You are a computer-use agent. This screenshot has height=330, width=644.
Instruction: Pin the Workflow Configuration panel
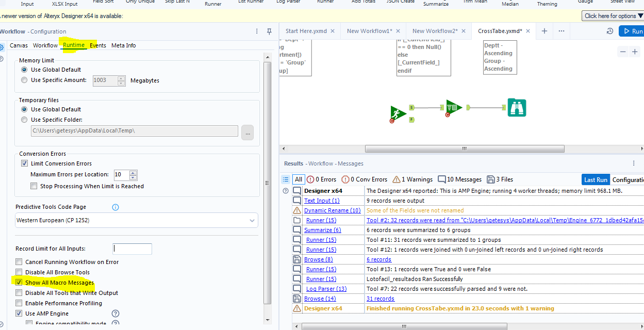tap(269, 31)
